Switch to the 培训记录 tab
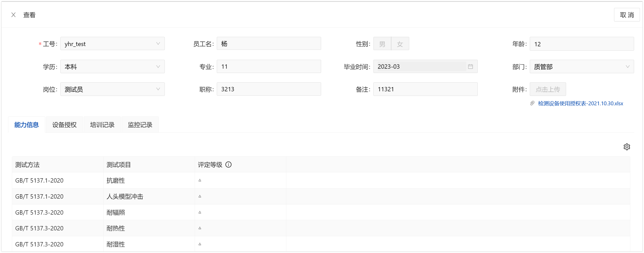644x253 pixels. (102, 125)
